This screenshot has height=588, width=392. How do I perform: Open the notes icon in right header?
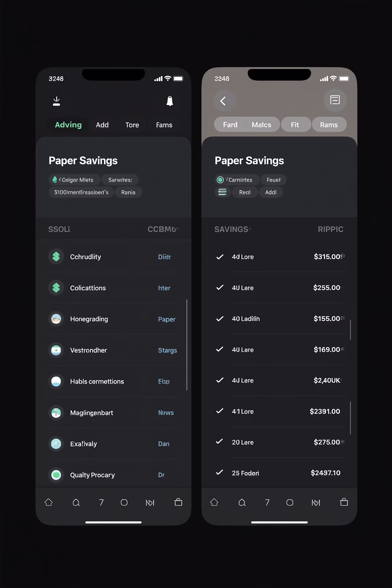point(335,100)
